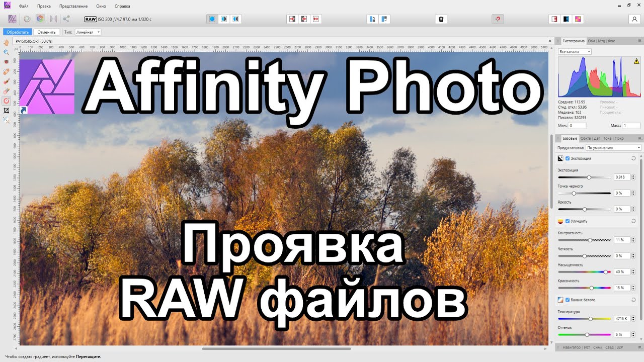Viewport: 644px width, 362px height.
Task: Select the White Balance picker tool
Action: point(7,120)
